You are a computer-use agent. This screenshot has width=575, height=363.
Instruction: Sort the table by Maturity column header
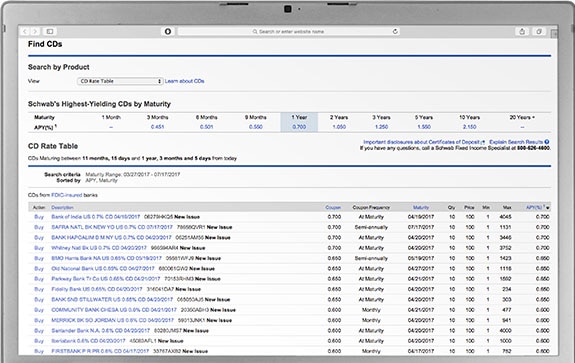(421, 208)
